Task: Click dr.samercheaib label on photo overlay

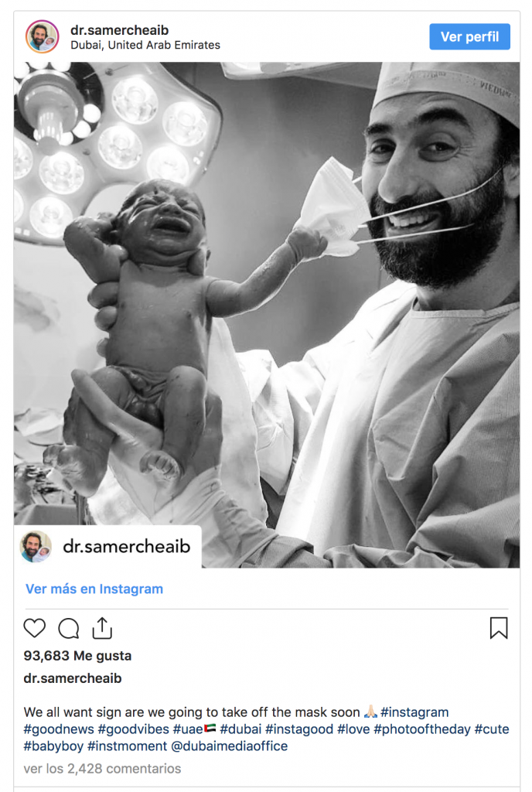Action: point(126,547)
